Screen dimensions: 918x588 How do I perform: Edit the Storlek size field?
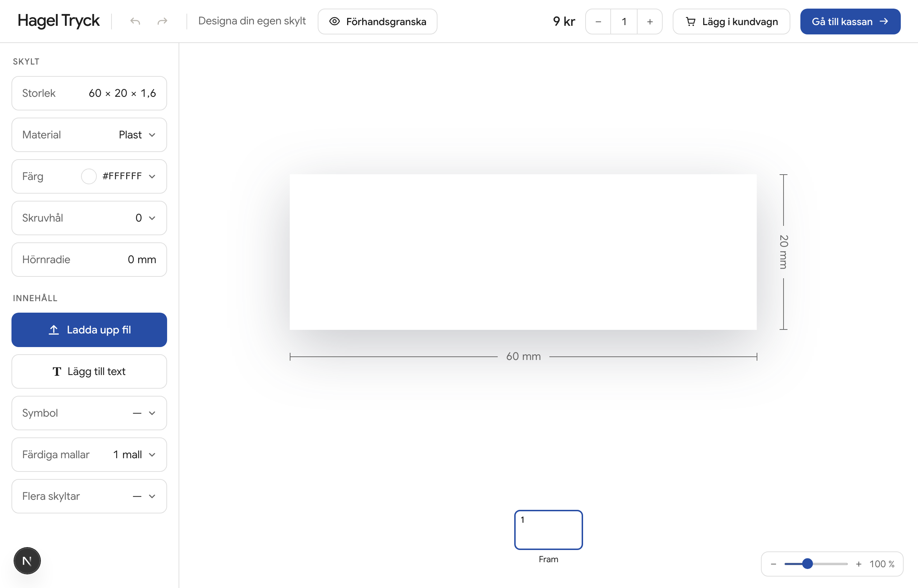89,93
